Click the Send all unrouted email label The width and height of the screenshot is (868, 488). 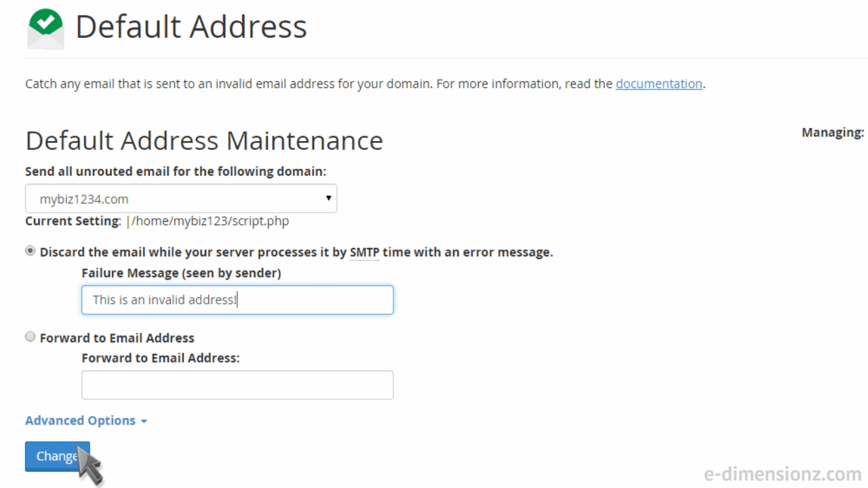176,171
